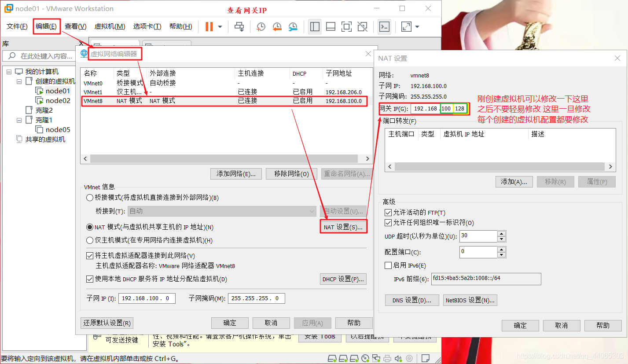Toggle 使用本地 DHCP 服务 checkbox
This screenshot has width=628, height=364.
click(x=90, y=279)
